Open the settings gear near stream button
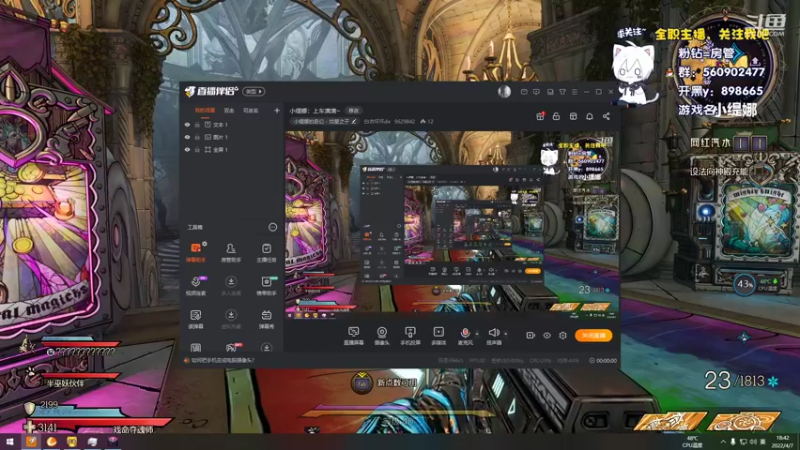The width and height of the screenshot is (800, 450). point(563,335)
